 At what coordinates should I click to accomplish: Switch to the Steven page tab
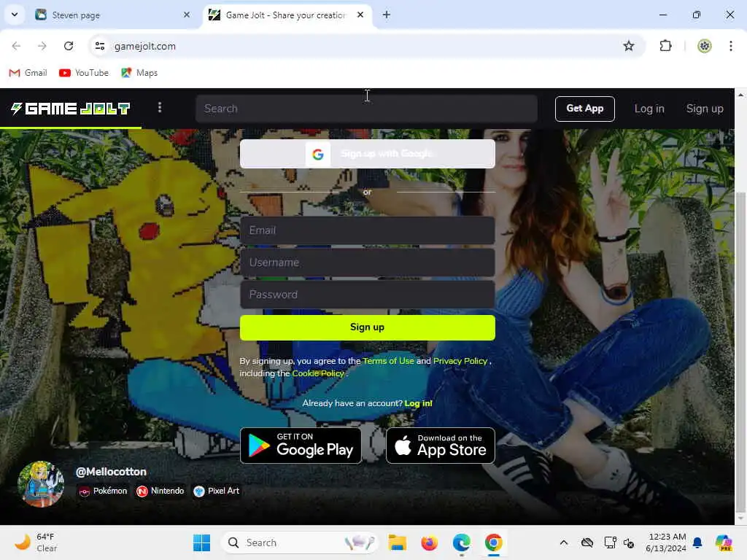tap(112, 15)
